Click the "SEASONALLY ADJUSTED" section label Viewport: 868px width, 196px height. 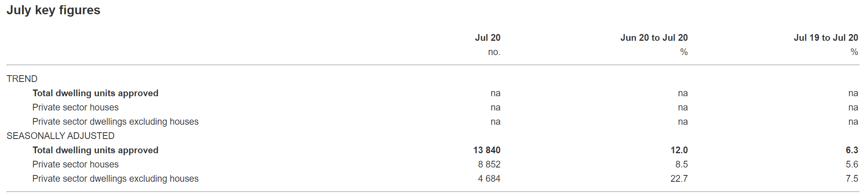coord(60,136)
